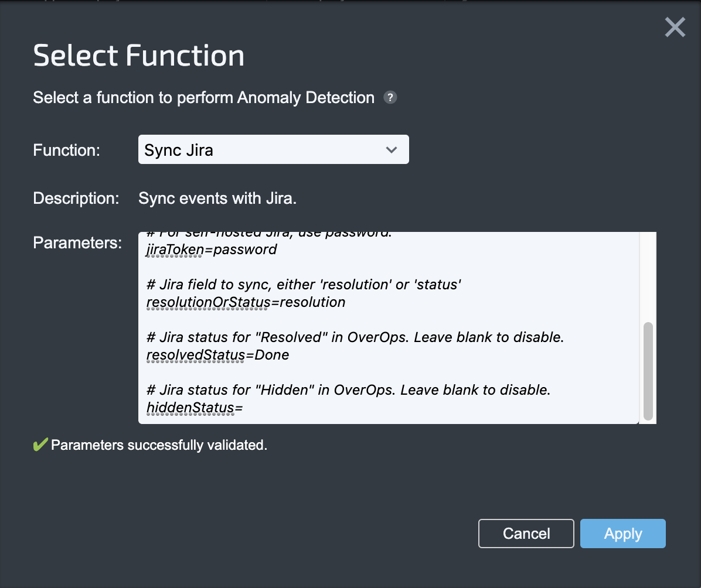Click the "Sync events with Jira." description
701x588 pixels.
[217, 199]
